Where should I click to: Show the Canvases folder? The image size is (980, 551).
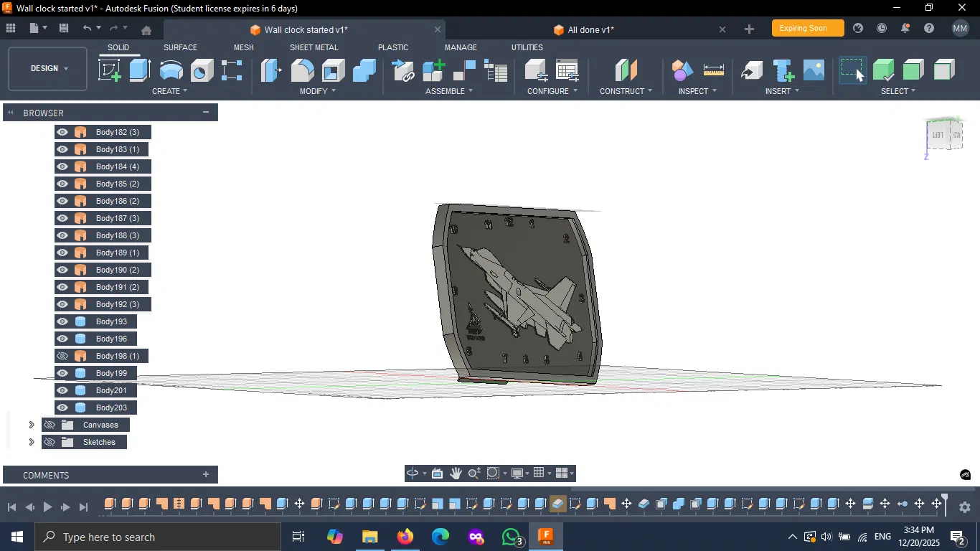50,425
